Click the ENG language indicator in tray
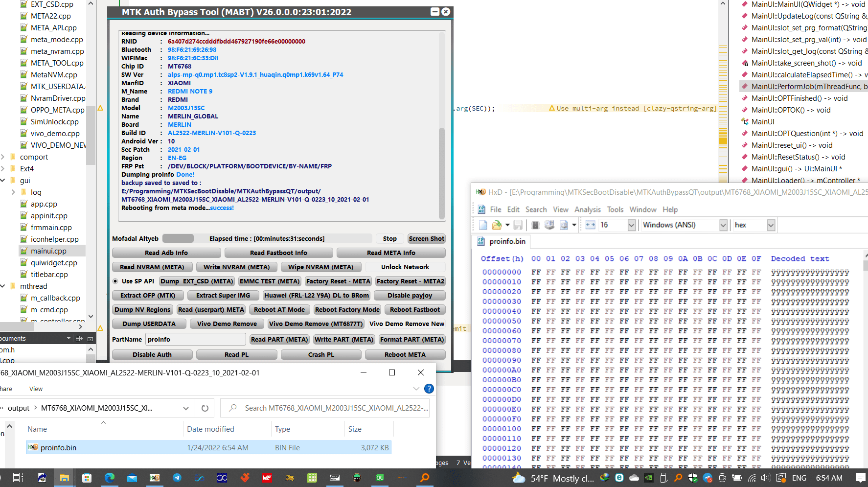The width and height of the screenshot is (868, 487). [799, 478]
